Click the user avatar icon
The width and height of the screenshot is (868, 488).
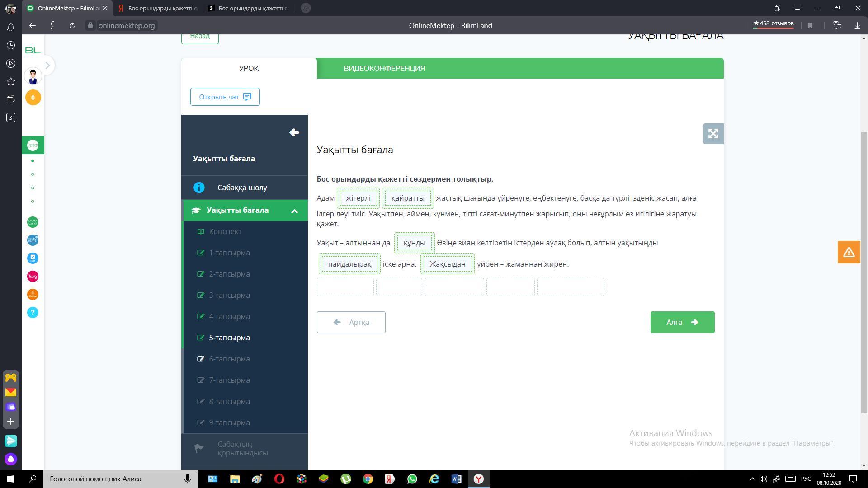coord(33,76)
